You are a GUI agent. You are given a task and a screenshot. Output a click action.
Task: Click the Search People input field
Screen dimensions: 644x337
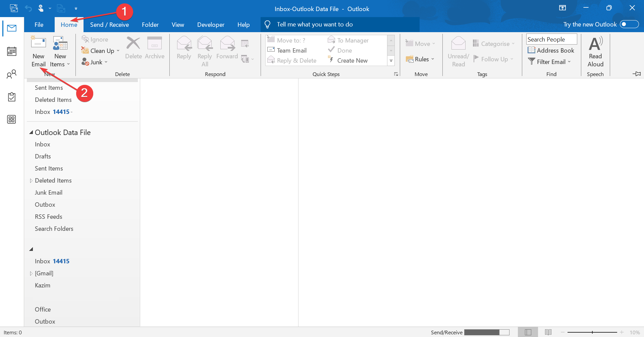point(551,39)
